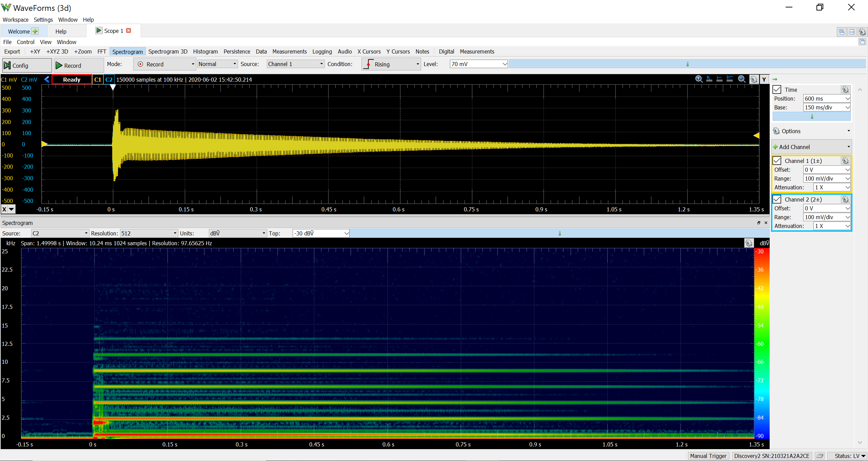The image size is (868, 461).
Task: Disable Channel 1 checkbox
Action: tap(777, 161)
